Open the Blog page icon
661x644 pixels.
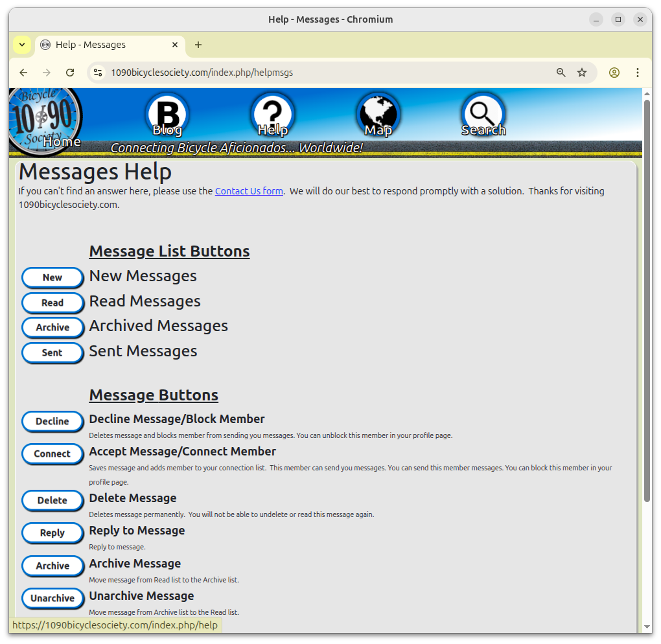pos(167,115)
